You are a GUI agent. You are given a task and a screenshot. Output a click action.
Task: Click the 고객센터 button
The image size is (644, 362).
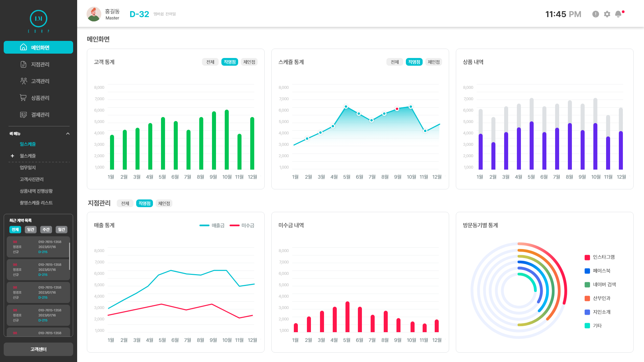tap(38, 349)
